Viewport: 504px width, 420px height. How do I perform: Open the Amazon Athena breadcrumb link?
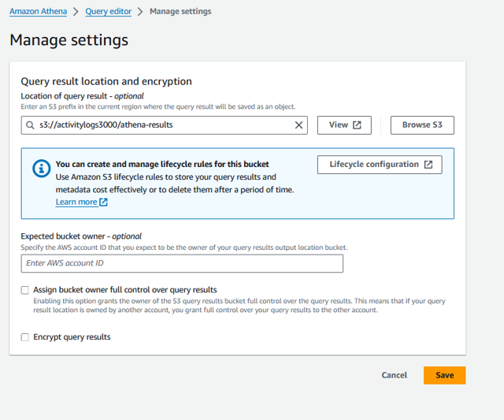click(39, 11)
